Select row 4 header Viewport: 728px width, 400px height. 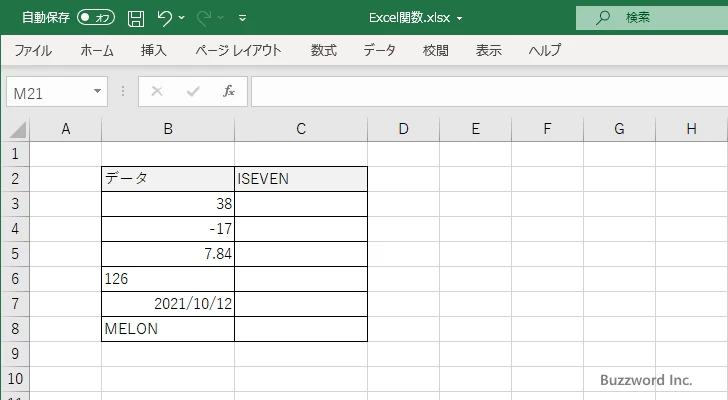15,229
